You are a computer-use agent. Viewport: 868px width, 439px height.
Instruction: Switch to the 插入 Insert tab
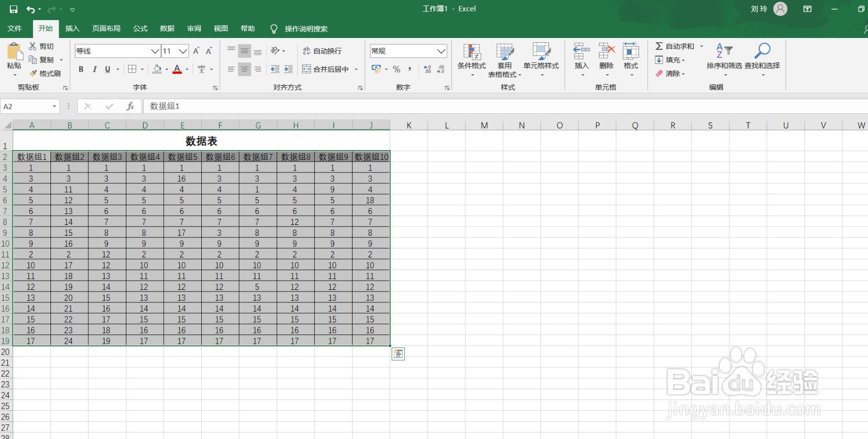pyautogui.click(x=72, y=29)
